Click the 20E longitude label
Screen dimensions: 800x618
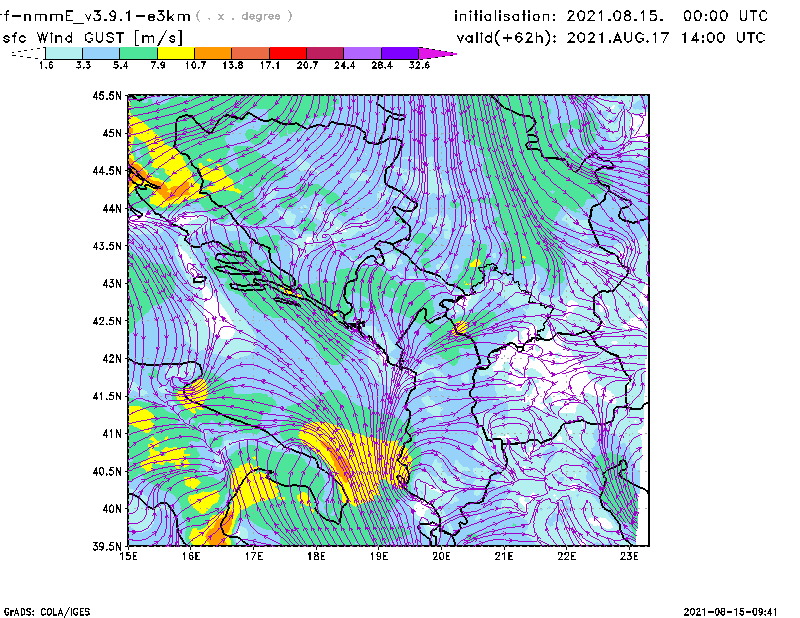(441, 556)
